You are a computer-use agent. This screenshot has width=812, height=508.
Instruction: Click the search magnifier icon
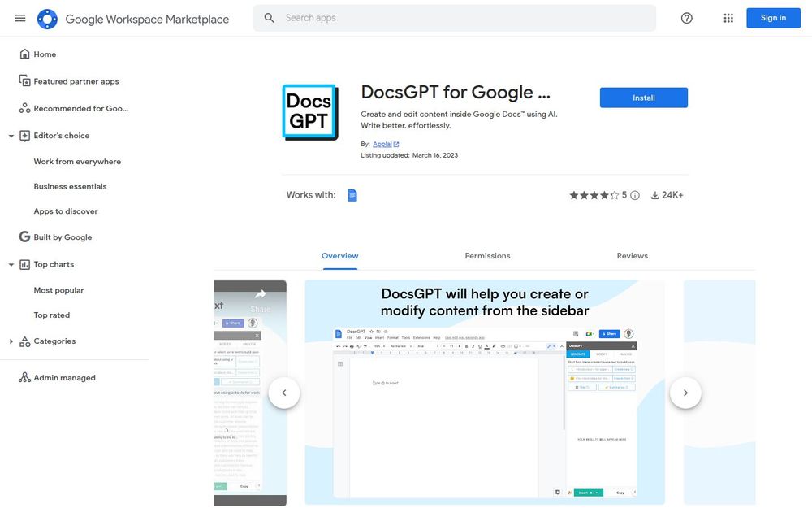(x=270, y=18)
